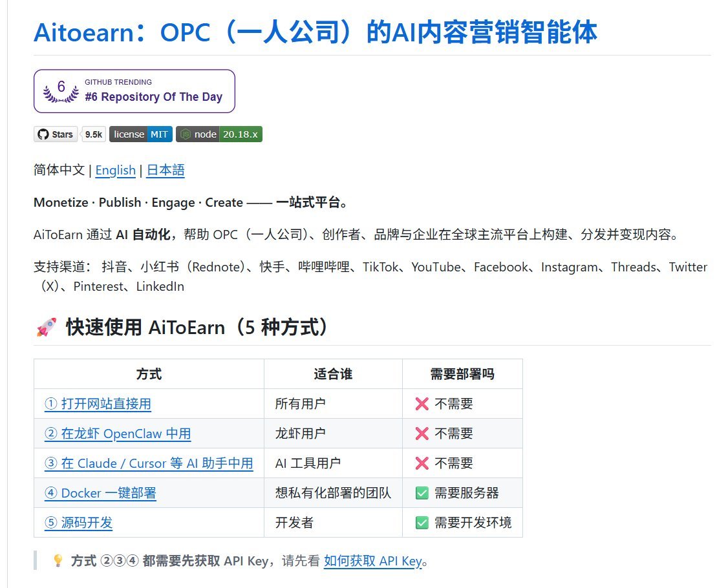Screen dimensions: 717x588
Task: Click the GitHub Stars badge
Action: click(56, 134)
